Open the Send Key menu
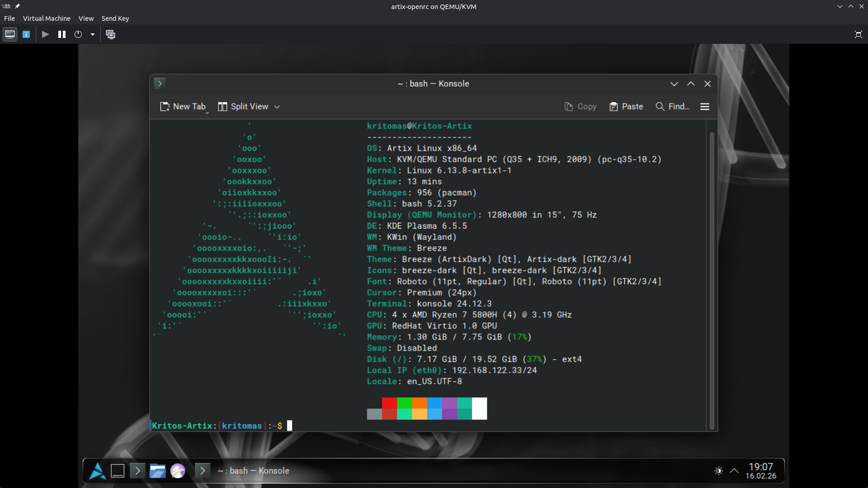Viewport: 868px width, 488px height. (115, 19)
